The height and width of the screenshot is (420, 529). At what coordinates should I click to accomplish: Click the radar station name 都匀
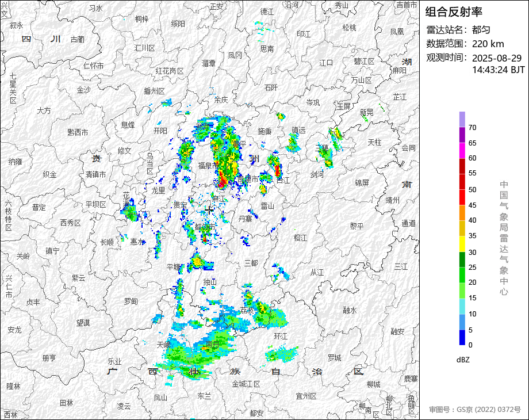pos(481,30)
